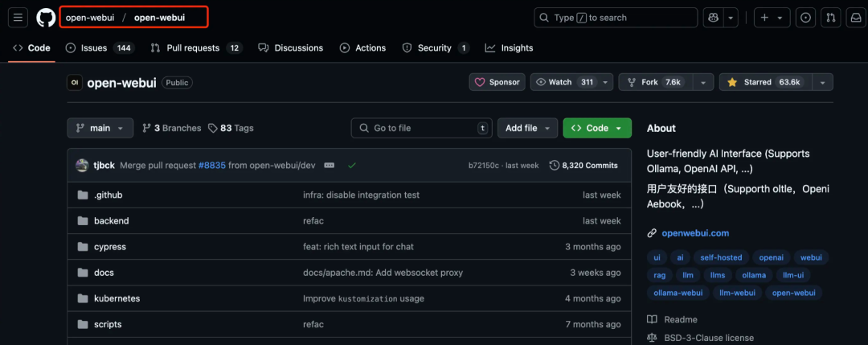Open the green Code dropdown button
Image resolution: width=868 pixels, height=345 pixels.
coord(597,128)
